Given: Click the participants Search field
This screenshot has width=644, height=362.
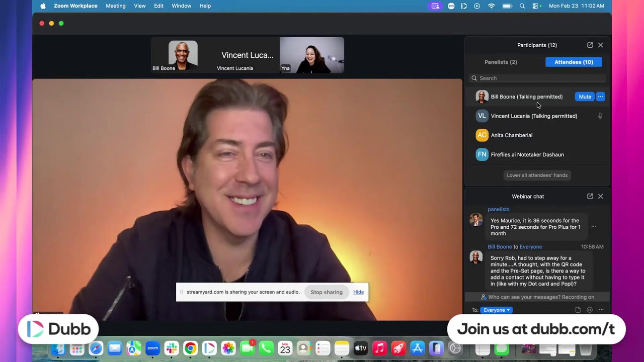Looking at the screenshot, I should tap(537, 78).
